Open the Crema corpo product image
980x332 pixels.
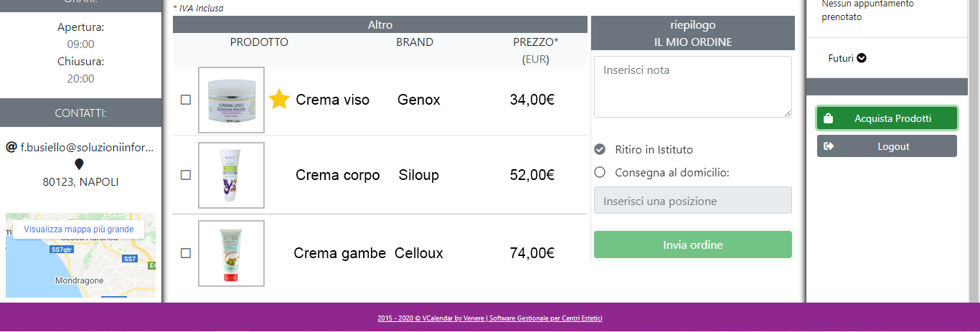click(x=231, y=175)
